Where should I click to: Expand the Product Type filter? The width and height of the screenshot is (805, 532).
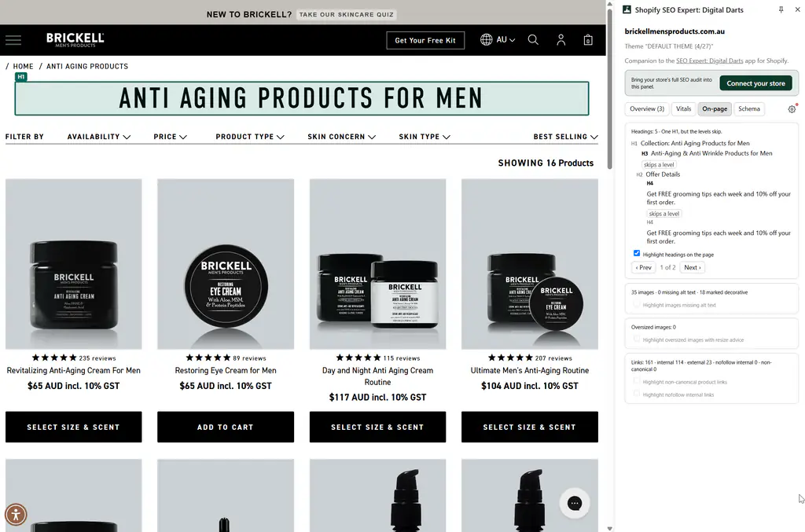point(249,137)
